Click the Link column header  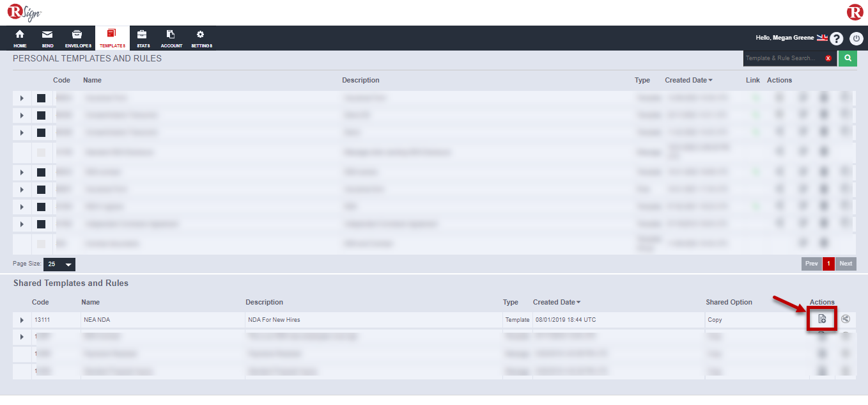[753, 80]
